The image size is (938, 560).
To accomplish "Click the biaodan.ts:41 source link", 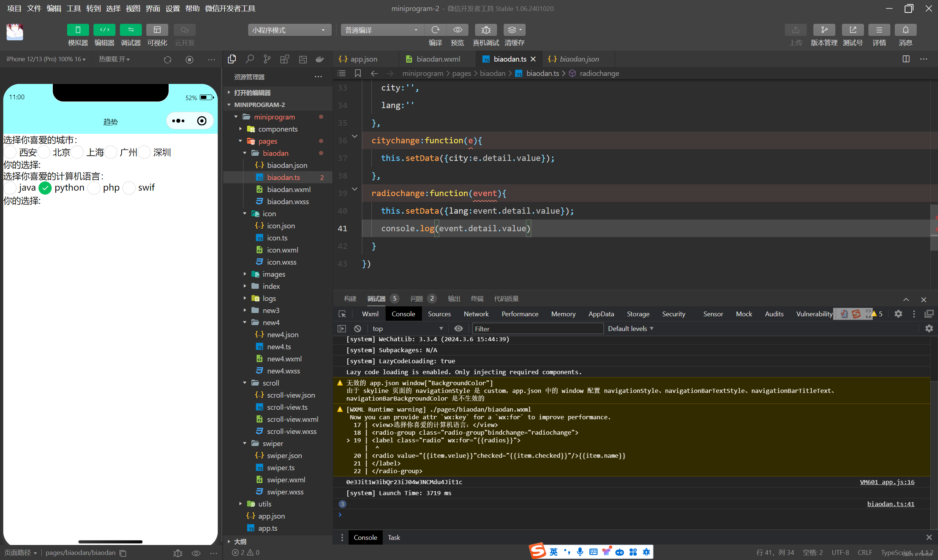I will 890,504.
